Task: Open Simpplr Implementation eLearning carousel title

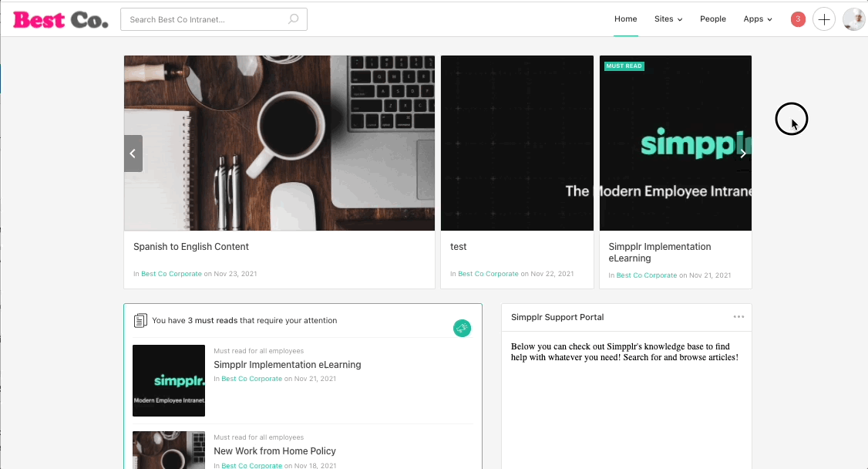Action: (x=660, y=252)
